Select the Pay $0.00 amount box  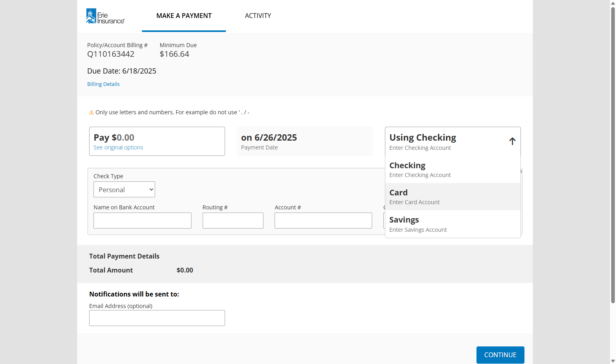(x=157, y=141)
